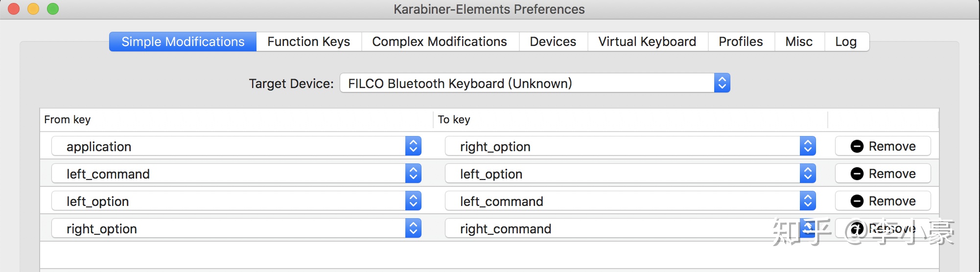The height and width of the screenshot is (272, 980).
Task: Click minus icon in left_option row Remove button
Action: (x=857, y=201)
